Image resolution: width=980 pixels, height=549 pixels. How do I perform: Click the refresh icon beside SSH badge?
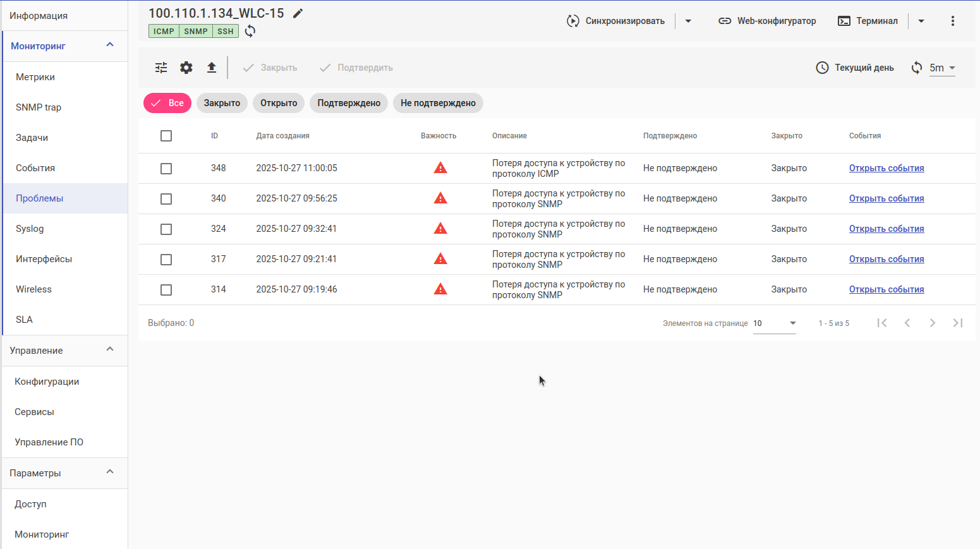(250, 31)
